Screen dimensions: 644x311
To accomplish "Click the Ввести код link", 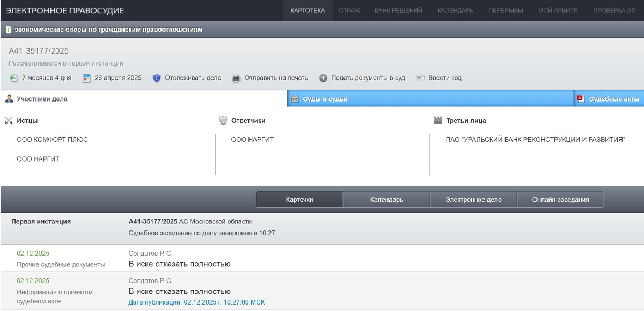I will click(x=445, y=78).
